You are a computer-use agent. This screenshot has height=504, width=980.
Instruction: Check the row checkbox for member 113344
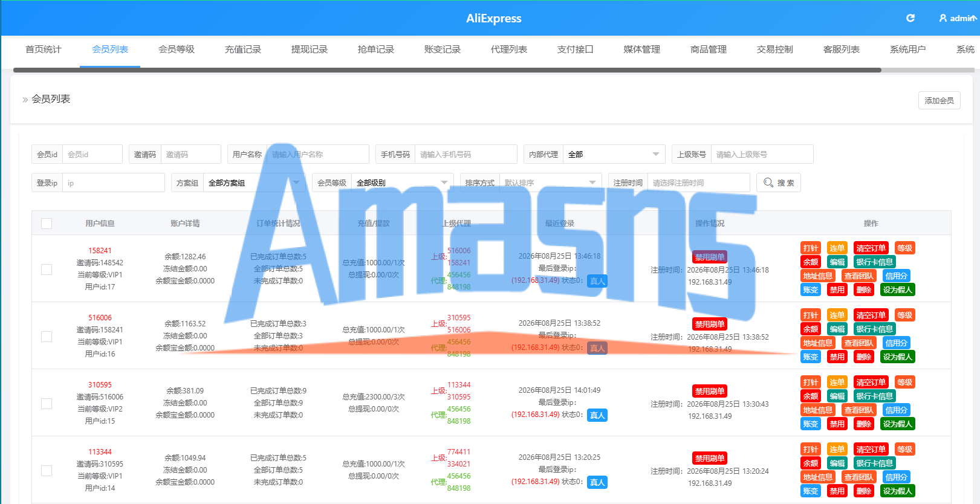tap(47, 470)
